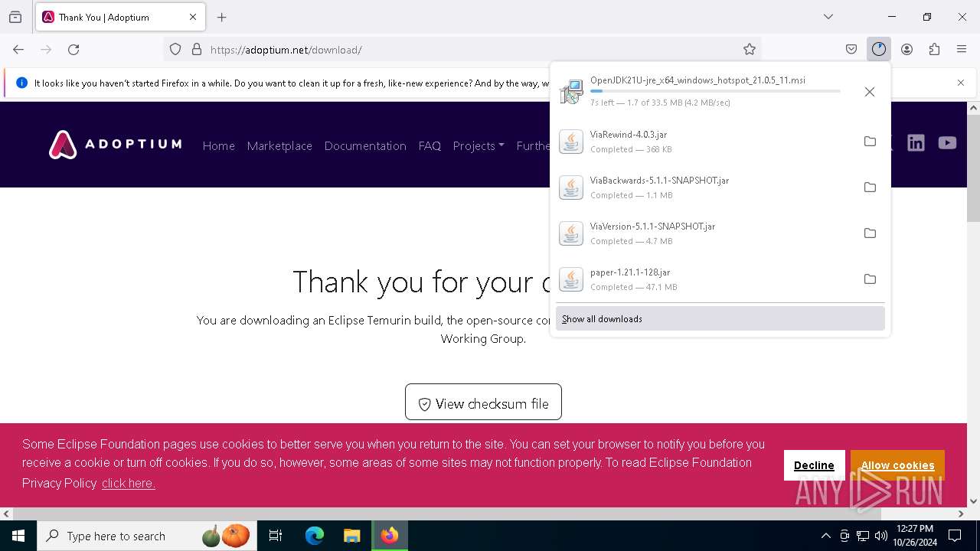
Task: Open Firefox View recent browsing icon
Action: click(x=15, y=17)
